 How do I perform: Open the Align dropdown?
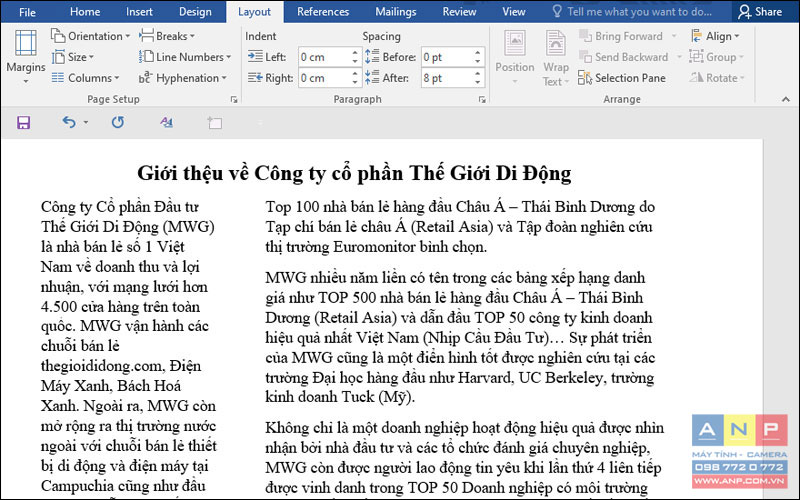point(715,36)
